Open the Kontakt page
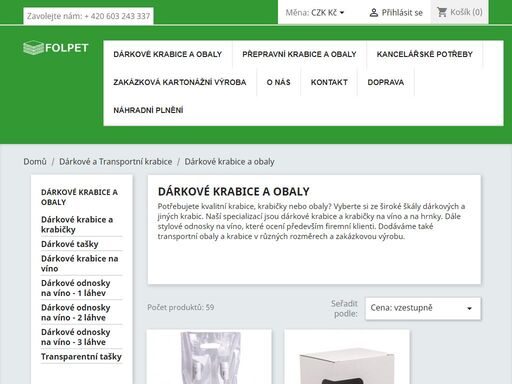Viewport: 512px width, 384px height. click(329, 82)
